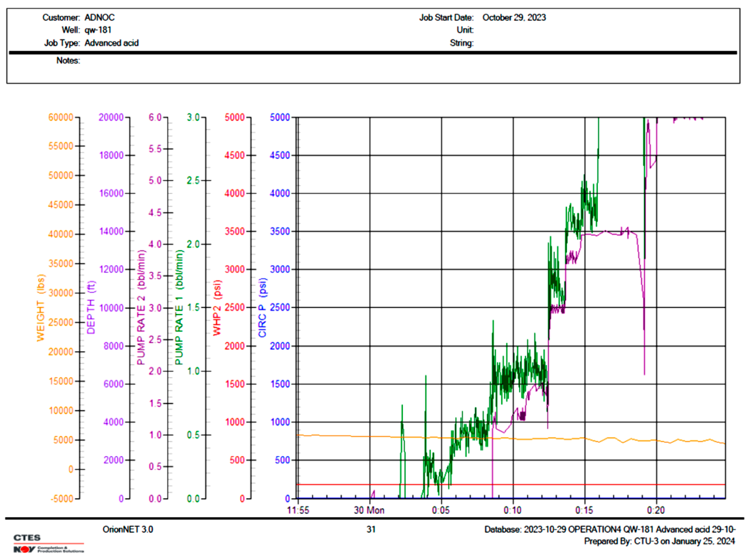The width and height of the screenshot is (753, 560).
Task: Click the PUMP RATE 1 axis label
Action: tap(179, 308)
